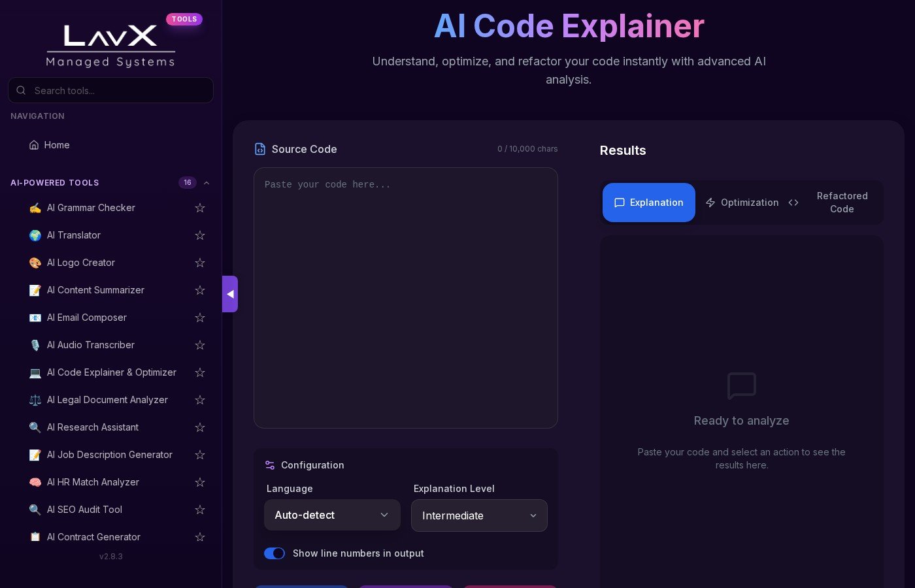Click the purple sidebar collapse arrow

[230, 294]
